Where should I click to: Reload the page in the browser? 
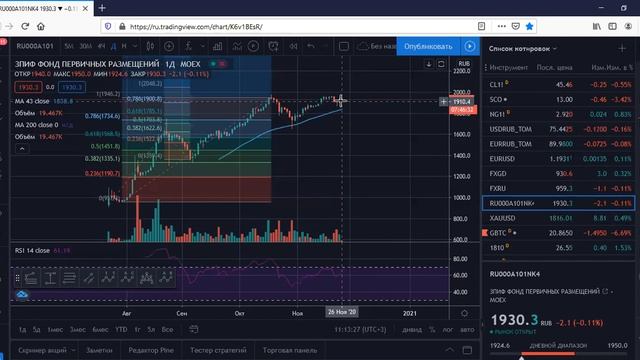[x=25, y=26]
